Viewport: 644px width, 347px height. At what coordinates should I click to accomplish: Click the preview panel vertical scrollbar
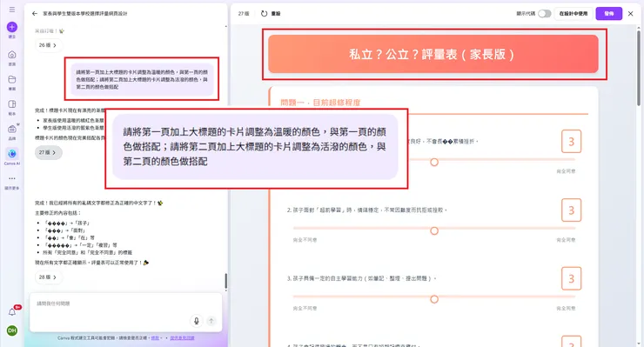pos(638,68)
